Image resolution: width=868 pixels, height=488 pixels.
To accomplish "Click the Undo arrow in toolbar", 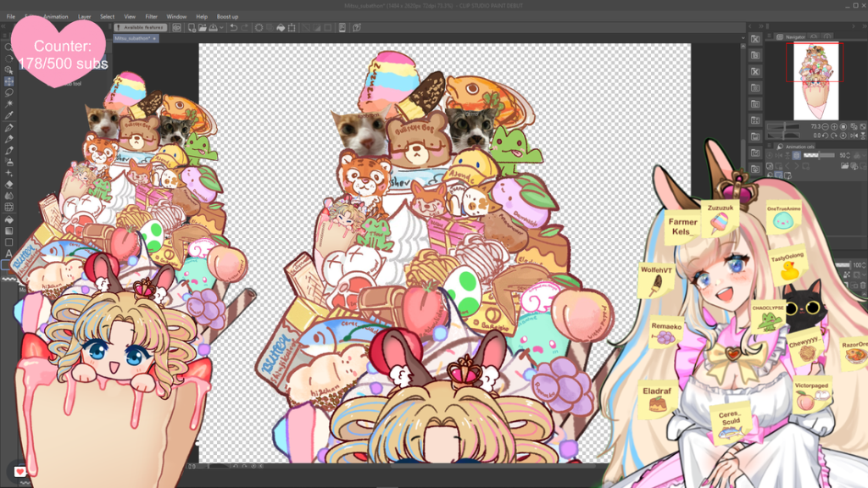I will [232, 27].
